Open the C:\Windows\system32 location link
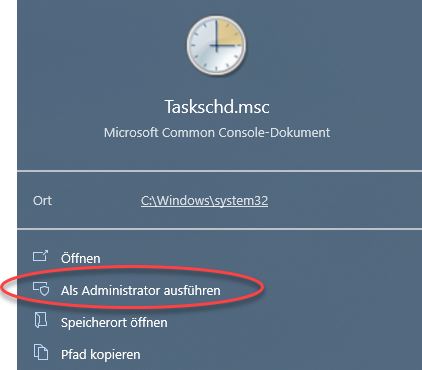 pyautogui.click(x=204, y=201)
